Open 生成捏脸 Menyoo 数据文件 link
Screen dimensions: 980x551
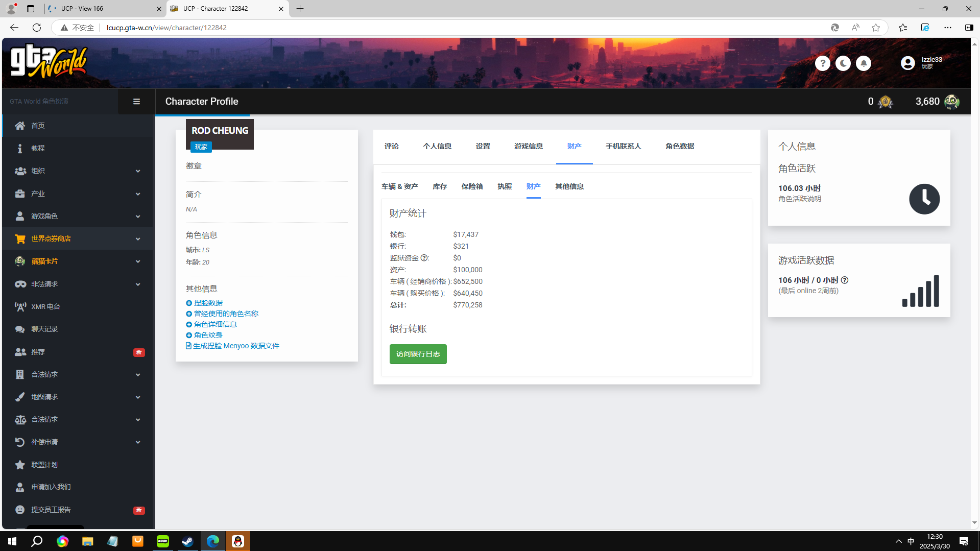[x=233, y=346]
